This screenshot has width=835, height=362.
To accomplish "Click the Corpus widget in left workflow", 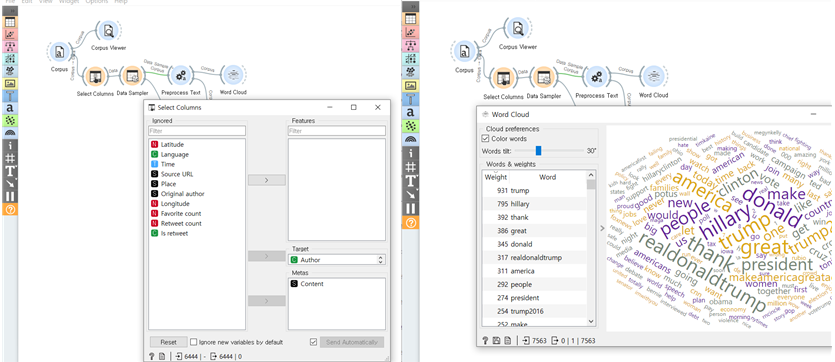I will 59,52.
